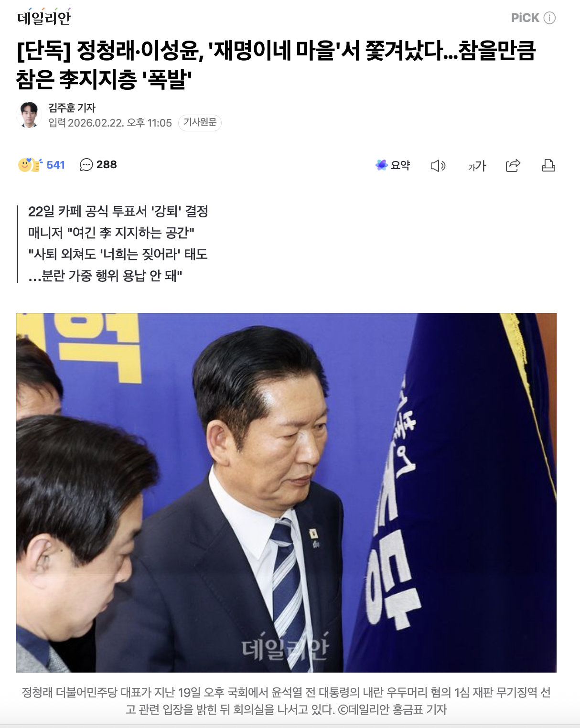Open the 기사원문 original article button
The image size is (580, 728).
[200, 123]
